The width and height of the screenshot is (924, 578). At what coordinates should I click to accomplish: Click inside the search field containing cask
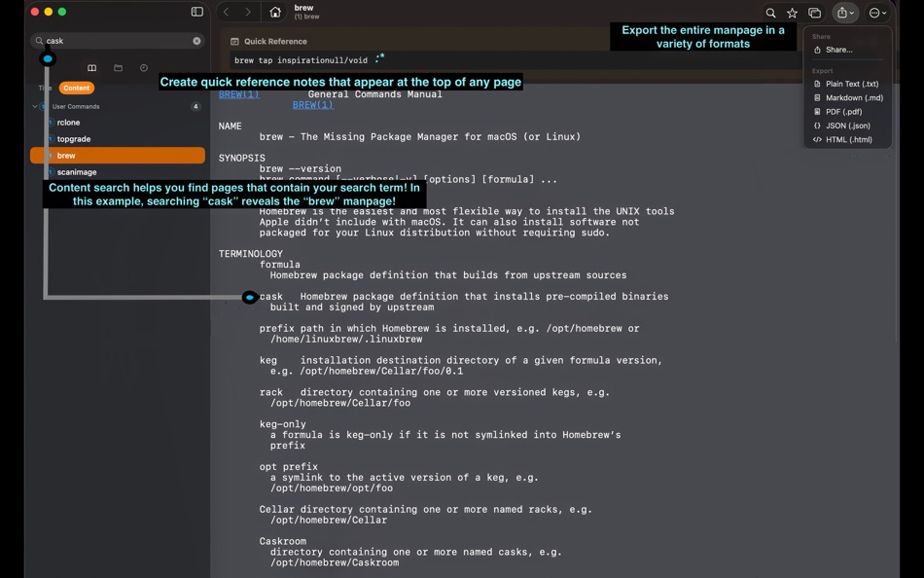coord(117,41)
